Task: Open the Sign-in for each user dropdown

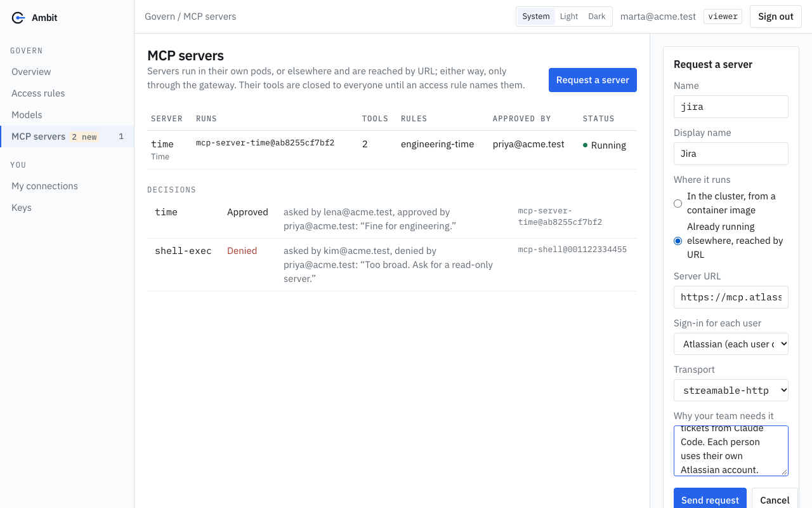Action: tap(731, 344)
